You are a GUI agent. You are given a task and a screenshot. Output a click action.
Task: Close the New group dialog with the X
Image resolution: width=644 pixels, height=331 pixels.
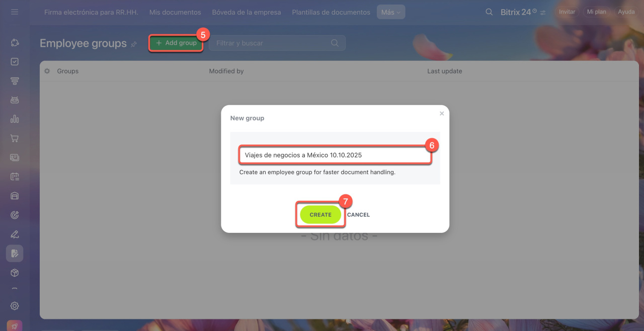pos(442,114)
